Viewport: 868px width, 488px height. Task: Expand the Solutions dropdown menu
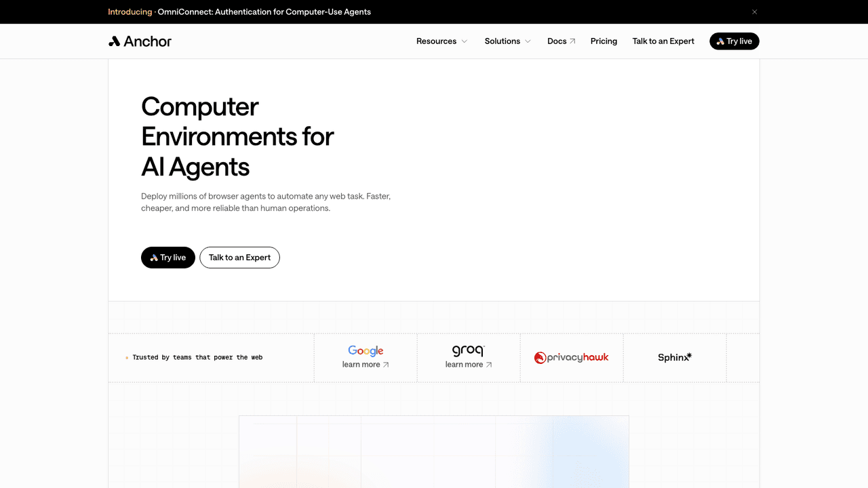coord(508,41)
